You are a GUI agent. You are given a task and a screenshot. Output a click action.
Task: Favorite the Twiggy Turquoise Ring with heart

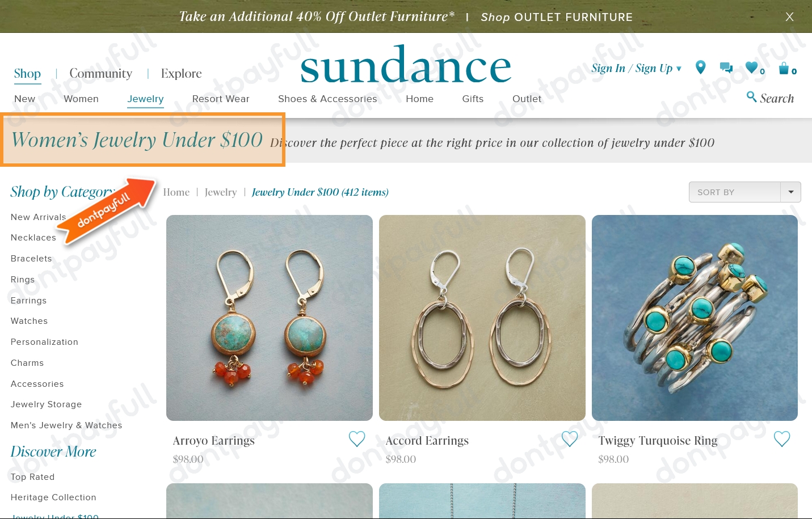tap(782, 438)
